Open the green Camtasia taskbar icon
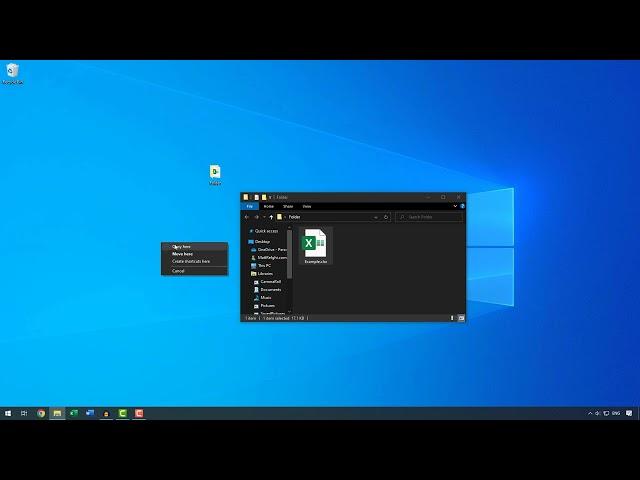 point(122,413)
